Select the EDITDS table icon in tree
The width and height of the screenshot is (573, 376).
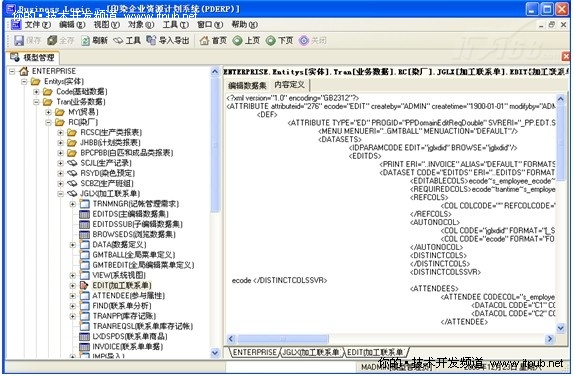84,214
